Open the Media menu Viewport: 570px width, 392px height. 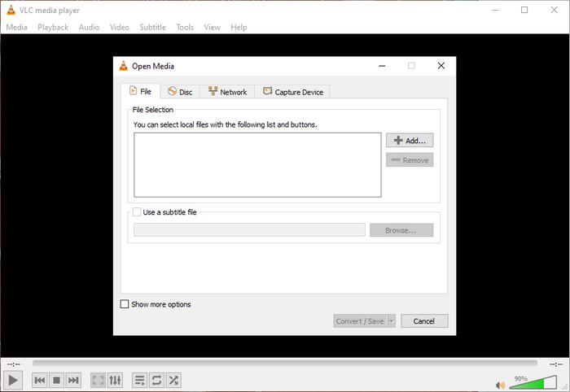(x=17, y=27)
